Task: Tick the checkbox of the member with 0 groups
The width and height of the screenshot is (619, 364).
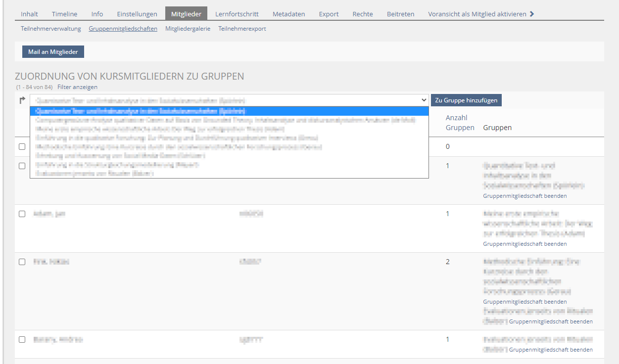Action: pos(22,147)
